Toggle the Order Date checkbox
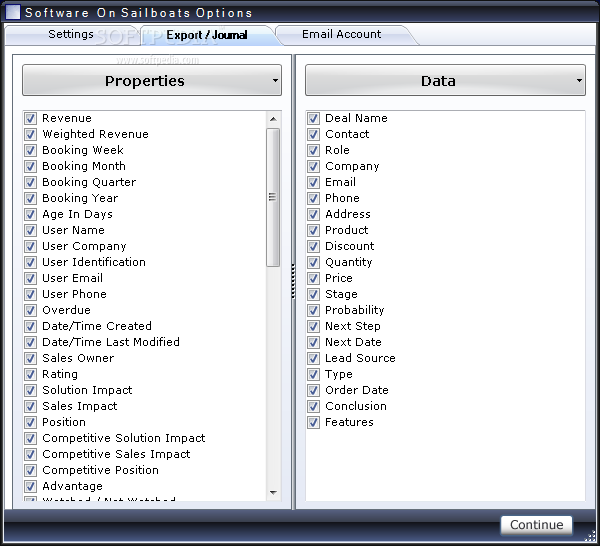This screenshot has width=600, height=546. click(313, 390)
